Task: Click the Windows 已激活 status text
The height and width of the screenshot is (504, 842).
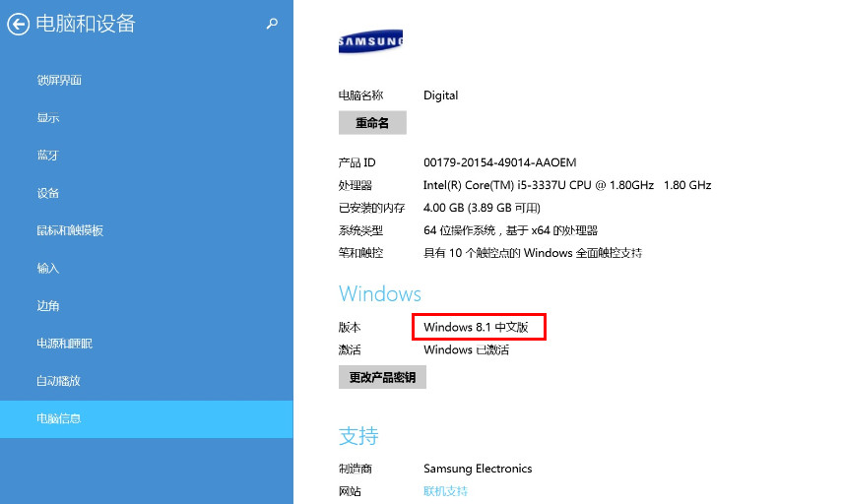Action: [x=466, y=350]
